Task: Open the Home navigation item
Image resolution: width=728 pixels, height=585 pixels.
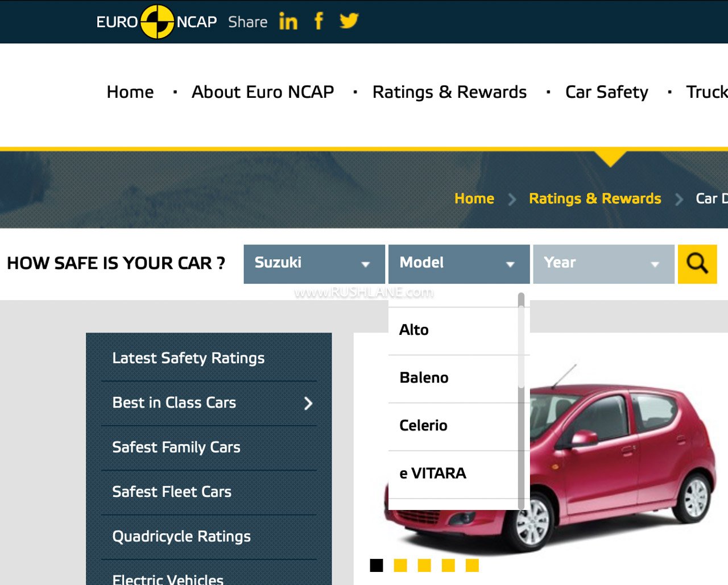Action: click(x=130, y=92)
